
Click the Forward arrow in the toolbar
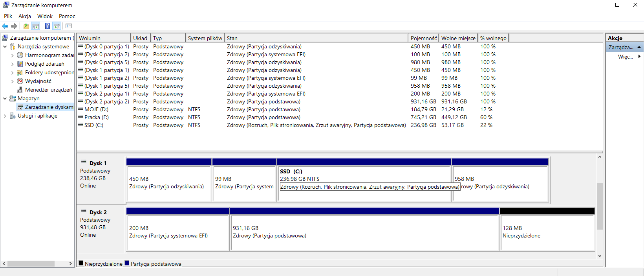pyautogui.click(x=14, y=26)
